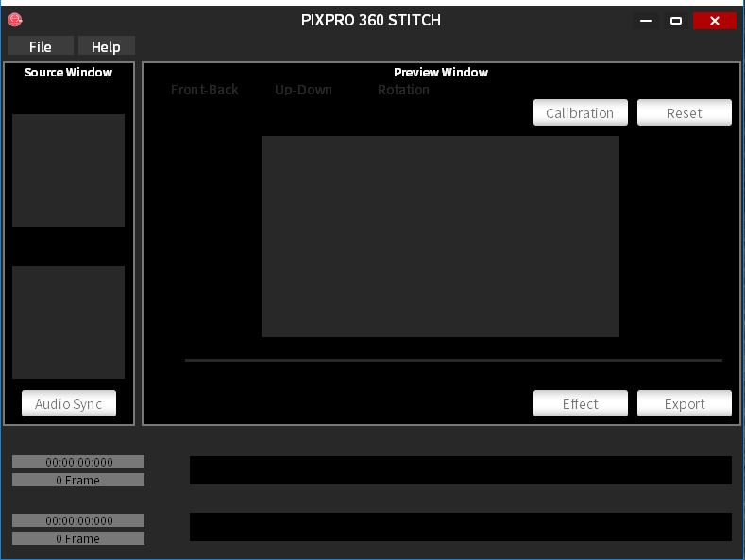Choose the Front-Back adjustment label
Image resolution: width=745 pixels, height=560 pixels.
(x=205, y=90)
